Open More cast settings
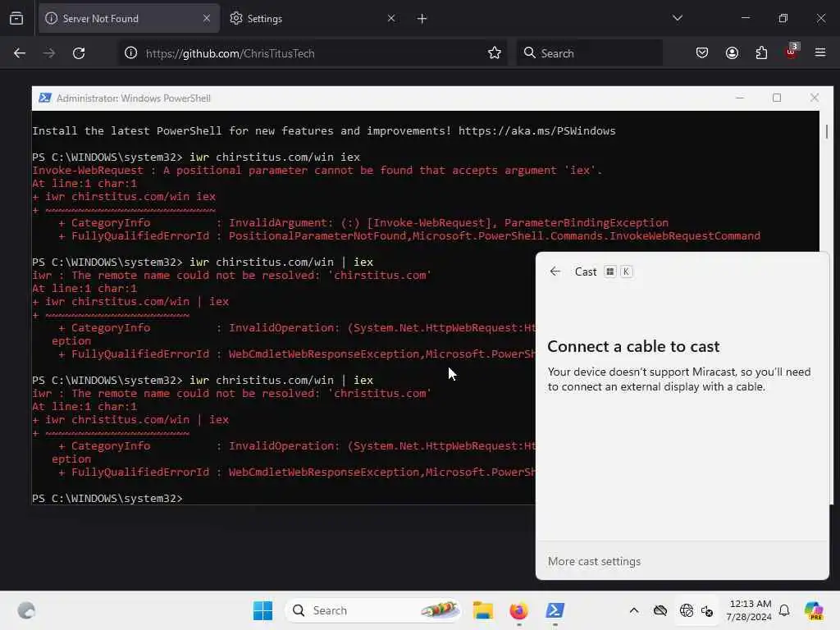 tap(594, 561)
